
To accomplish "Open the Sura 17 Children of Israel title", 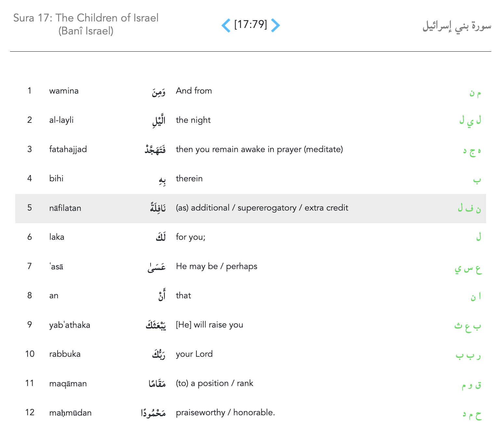I will pos(86,24).
